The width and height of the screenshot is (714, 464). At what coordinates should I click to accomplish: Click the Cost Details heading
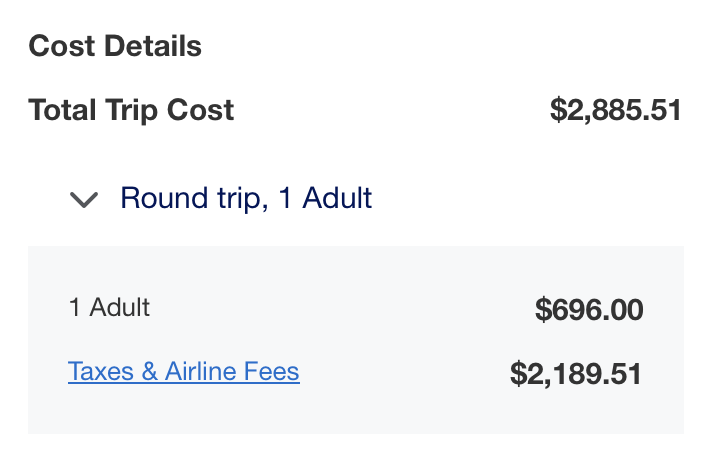(115, 46)
